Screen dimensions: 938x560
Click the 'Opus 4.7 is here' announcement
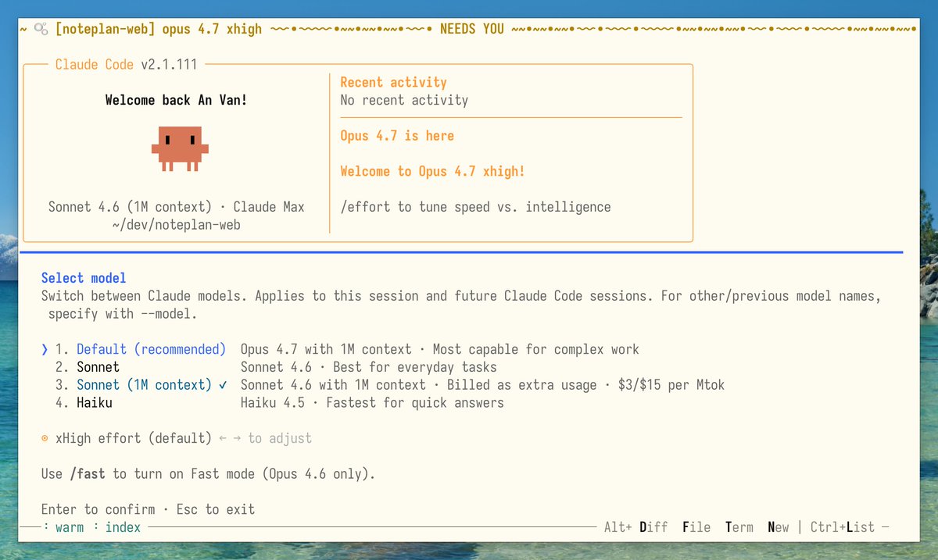click(397, 136)
